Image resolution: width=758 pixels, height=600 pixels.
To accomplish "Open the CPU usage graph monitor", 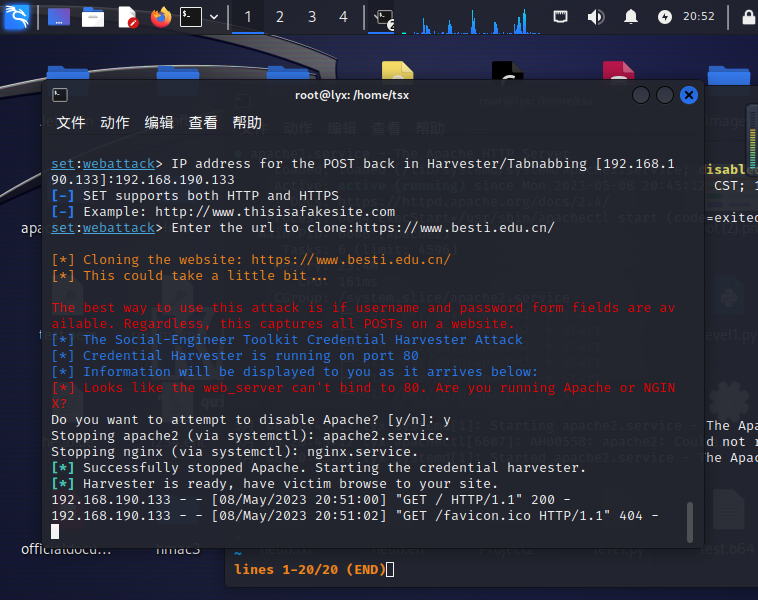I will click(471, 20).
